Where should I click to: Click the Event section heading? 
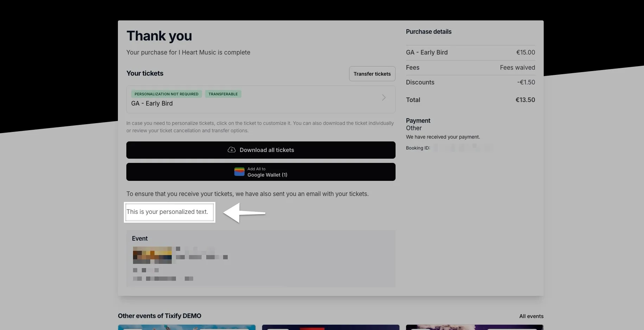pyautogui.click(x=140, y=239)
